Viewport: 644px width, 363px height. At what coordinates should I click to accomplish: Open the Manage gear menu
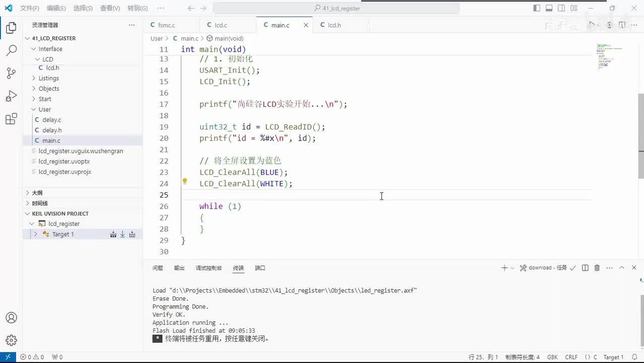tap(11, 340)
